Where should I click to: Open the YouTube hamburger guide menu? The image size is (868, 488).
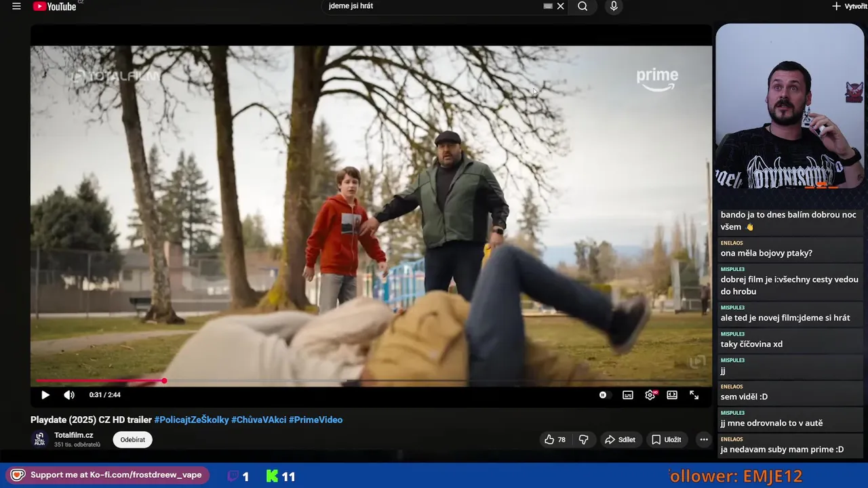click(x=16, y=6)
